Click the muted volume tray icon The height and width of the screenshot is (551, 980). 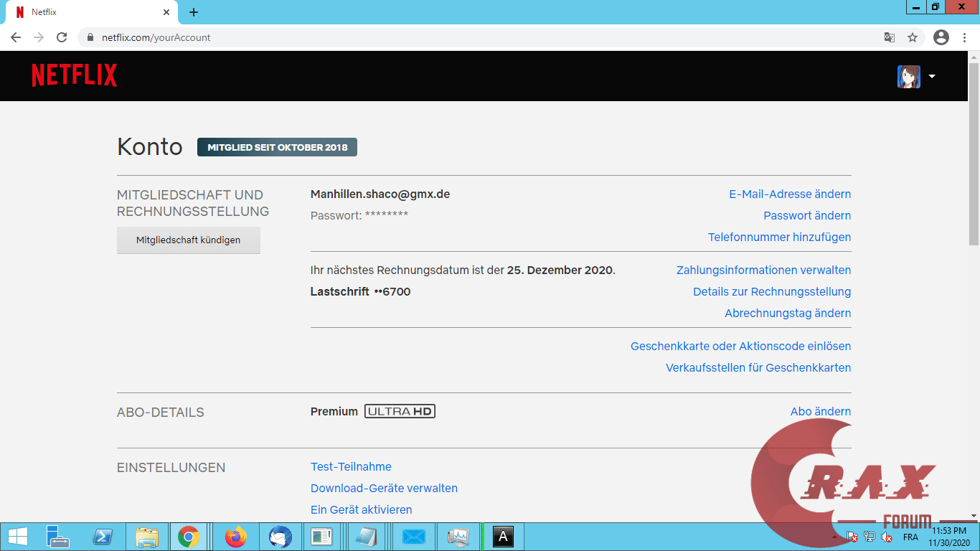tap(887, 537)
